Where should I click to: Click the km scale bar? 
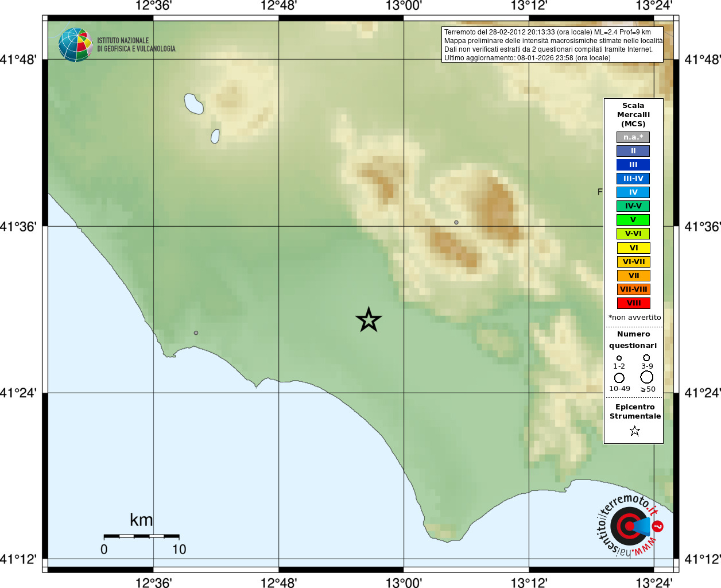click(142, 536)
